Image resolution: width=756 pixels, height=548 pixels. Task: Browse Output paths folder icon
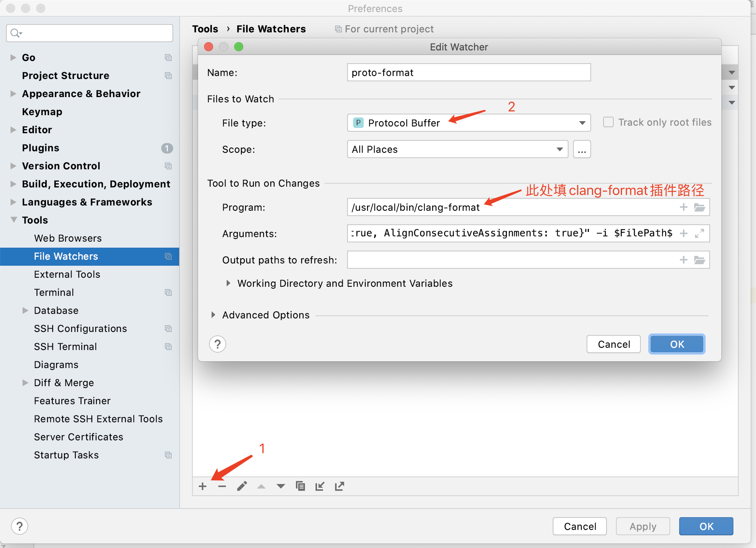tap(700, 260)
